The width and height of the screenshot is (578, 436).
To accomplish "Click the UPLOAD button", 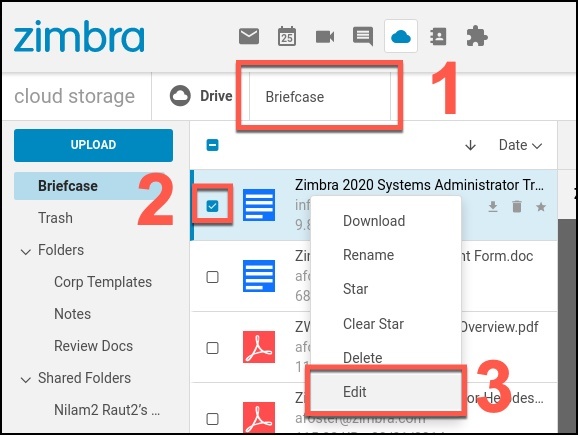I will pyautogui.click(x=93, y=145).
